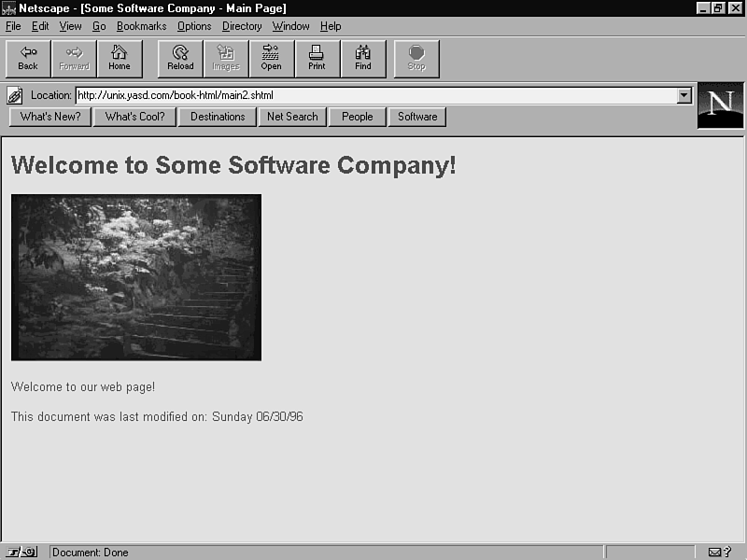Click the Stop loading icon
The image size is (747, 560).
pyautogui.click(x=416, y=58)
